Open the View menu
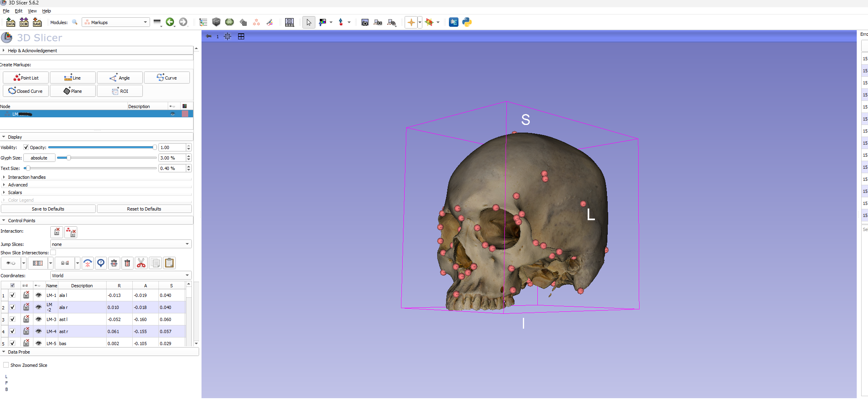This screenshot has width=868, height=405. click(32, 11)
